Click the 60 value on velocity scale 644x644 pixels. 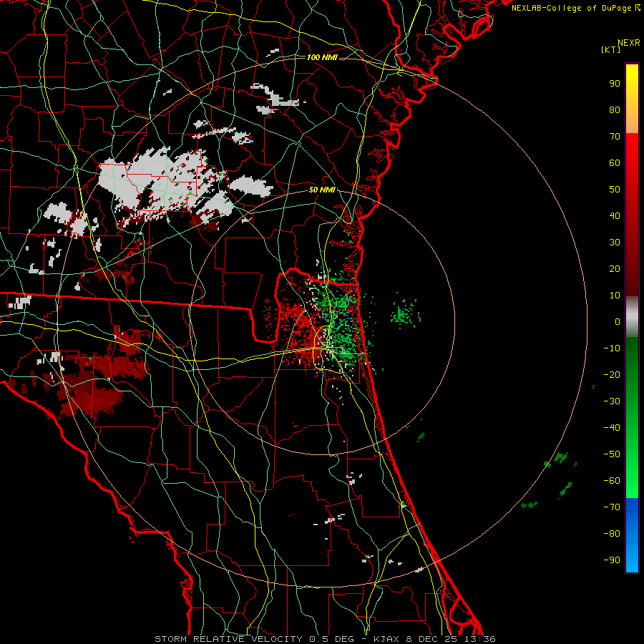615,162
